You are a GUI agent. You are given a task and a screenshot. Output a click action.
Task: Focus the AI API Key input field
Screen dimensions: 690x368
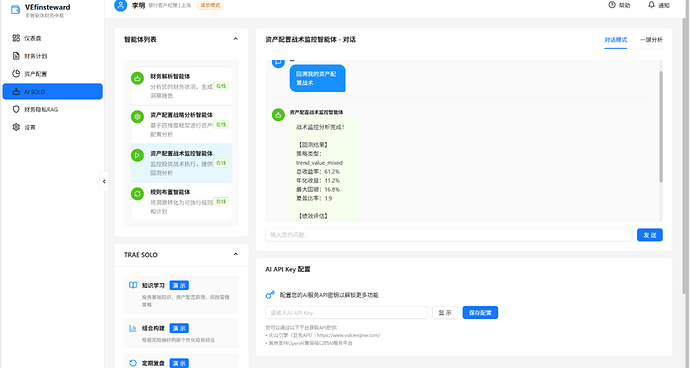pos(346,313)
